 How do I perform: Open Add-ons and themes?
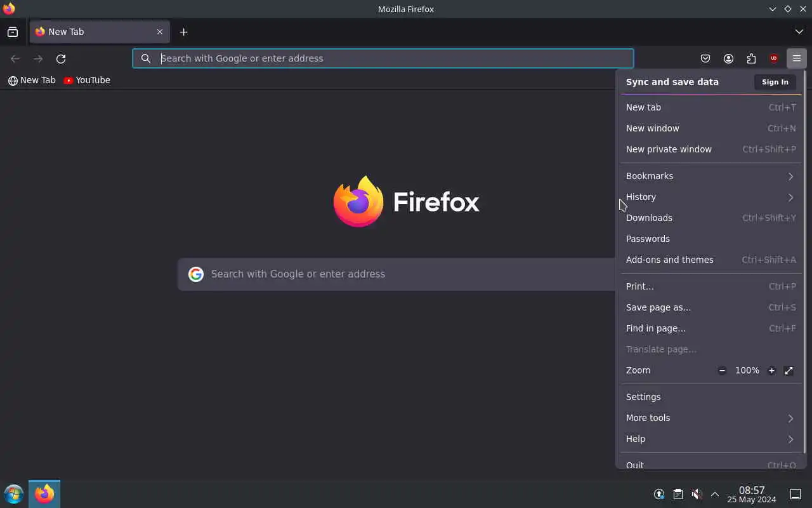710,260
